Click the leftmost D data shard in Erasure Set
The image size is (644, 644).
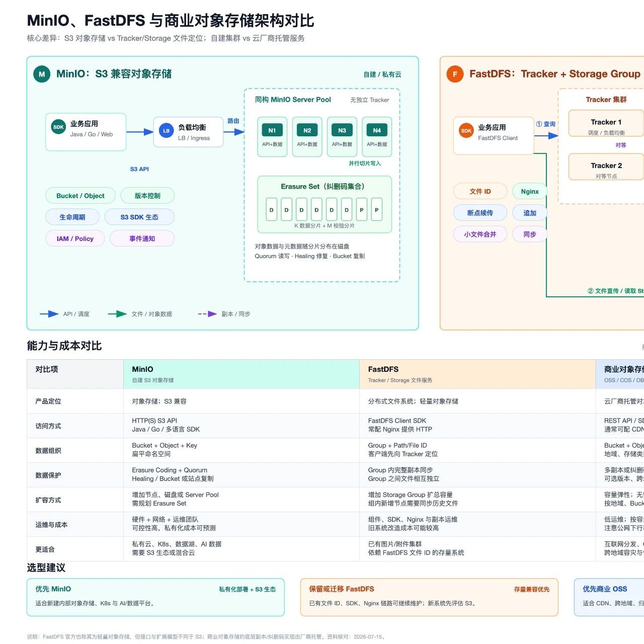point(272,210)
